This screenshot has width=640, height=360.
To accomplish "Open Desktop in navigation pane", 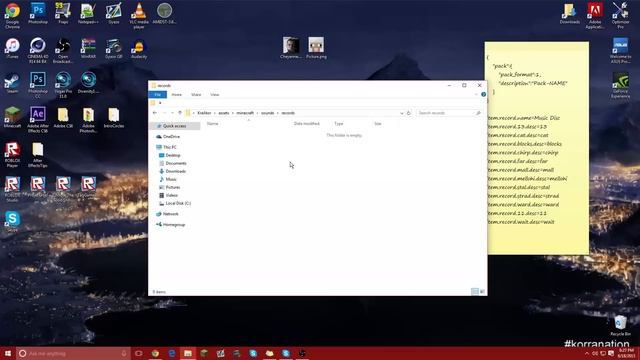I will 173,155.
